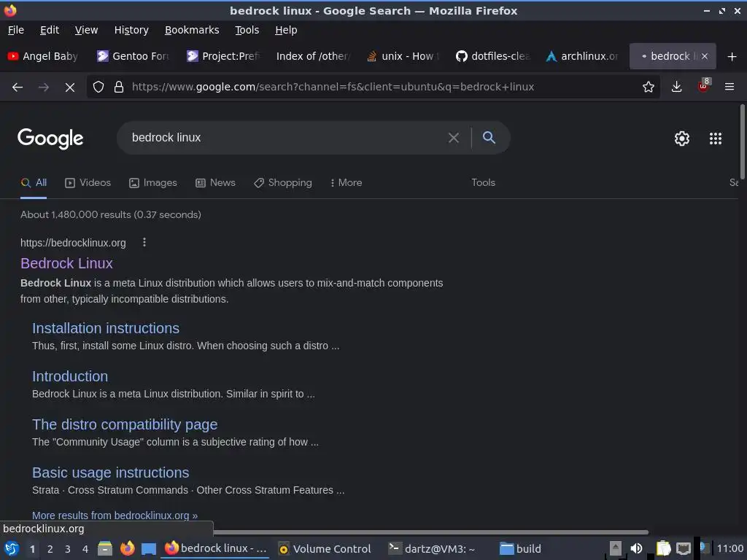Click the show desktop taskbar icon
The image size is (747, 560).
pos(149,549)
